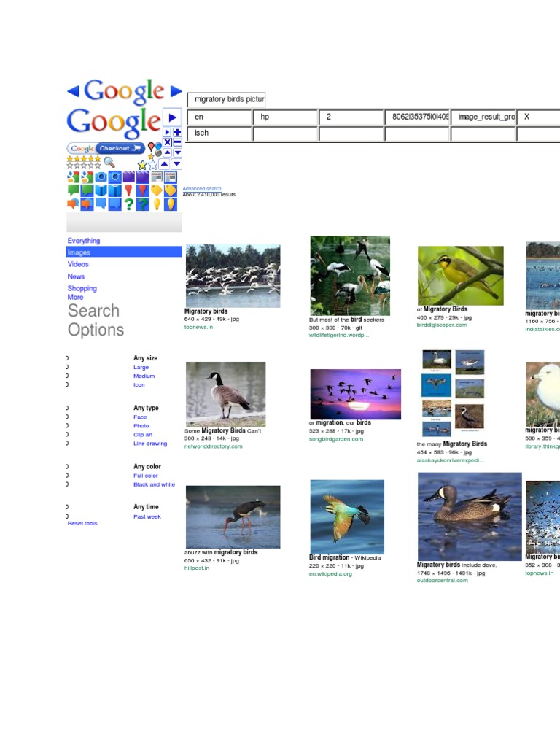
Task: Click the light bulb icon on white background
Action: click(157, 204)
